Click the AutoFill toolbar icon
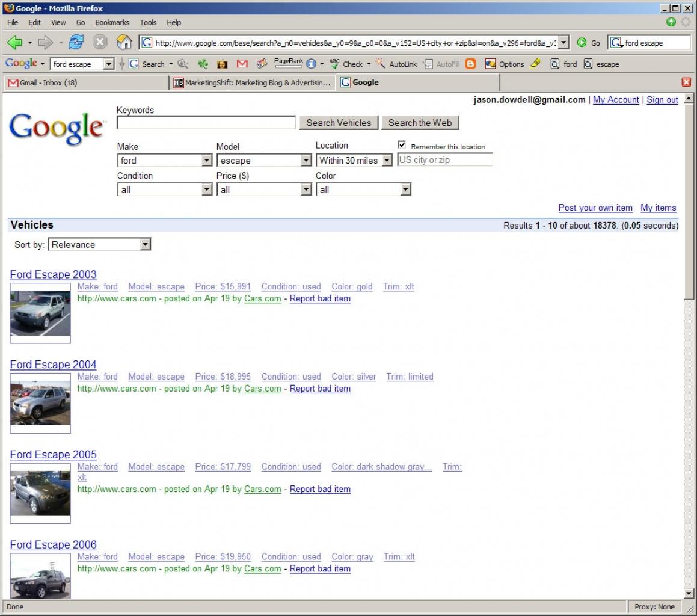Screen dimensions: 697x616 (x=428, y=64)
